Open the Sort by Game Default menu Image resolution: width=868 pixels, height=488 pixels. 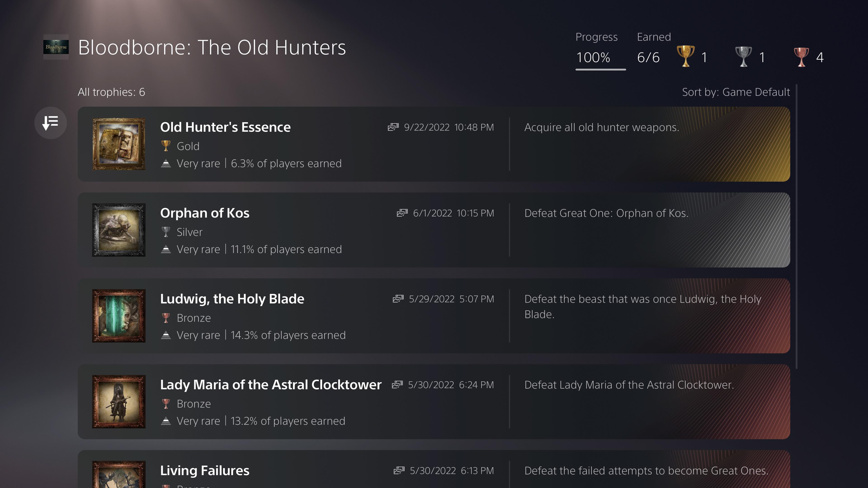pos(736,92)
